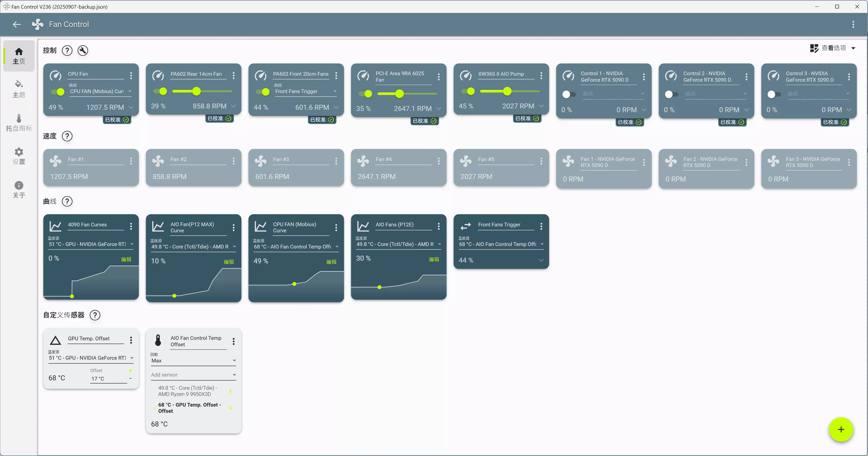The width and height of the screenshot is (868, 456).
Task: Open the top-right header kebab menu
Action: pyautogui.click(x=853, y=24)
